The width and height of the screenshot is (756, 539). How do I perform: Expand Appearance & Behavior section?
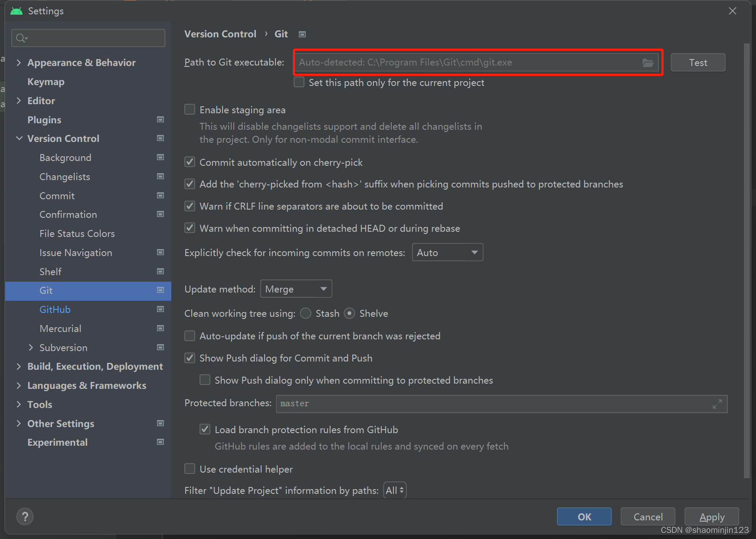click(19, 62)
